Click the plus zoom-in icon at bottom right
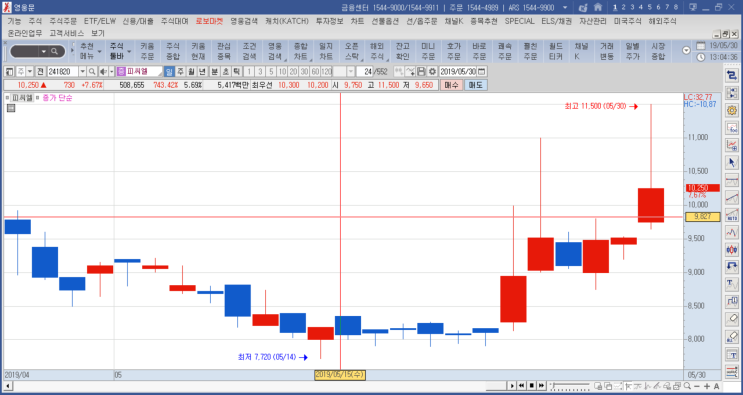743x395 pixels. click(707, 386)
